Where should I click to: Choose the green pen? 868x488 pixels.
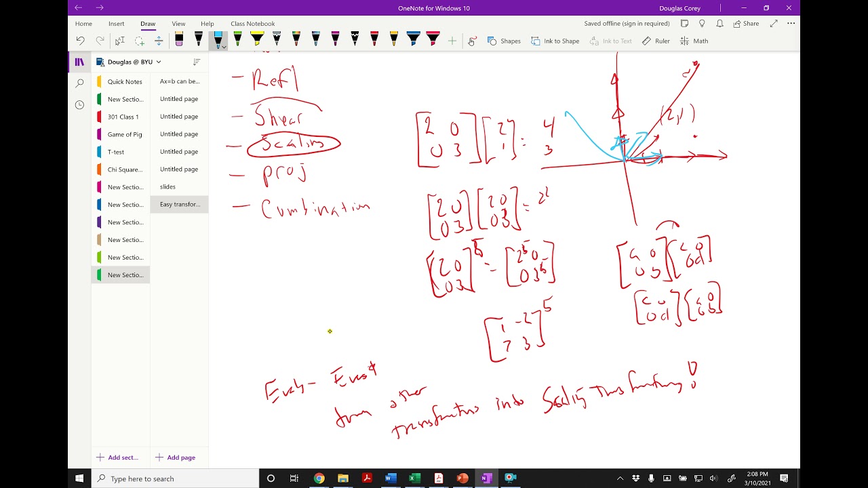click(237, 39)
